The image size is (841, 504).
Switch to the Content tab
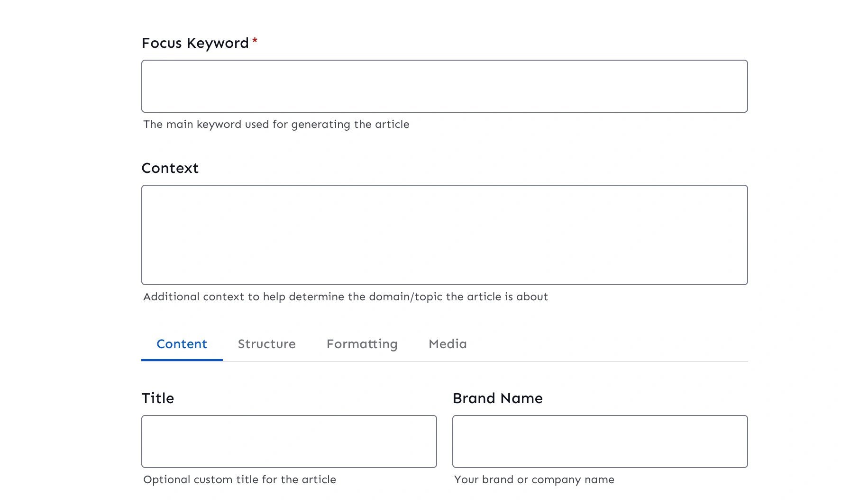[182, 344]
